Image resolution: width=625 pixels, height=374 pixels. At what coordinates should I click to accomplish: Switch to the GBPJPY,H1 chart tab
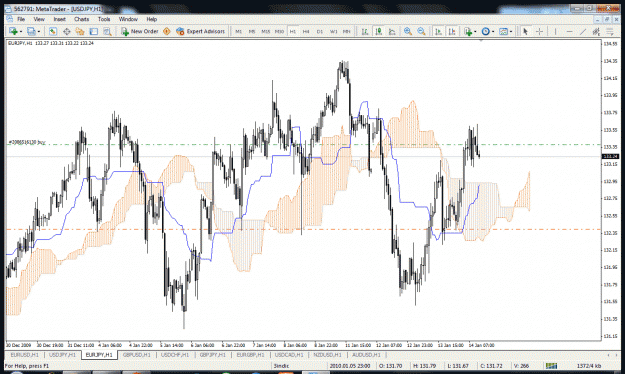click(x=213, y=355)
